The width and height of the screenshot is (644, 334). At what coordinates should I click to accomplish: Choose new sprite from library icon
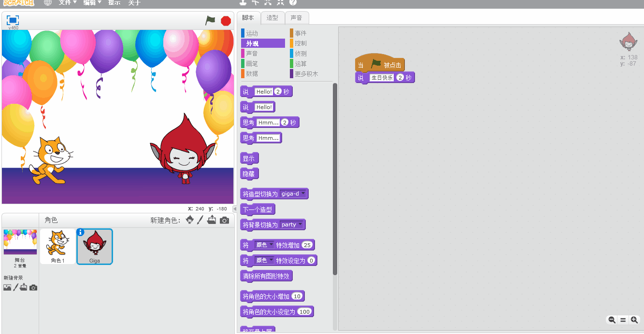(190, 220)
